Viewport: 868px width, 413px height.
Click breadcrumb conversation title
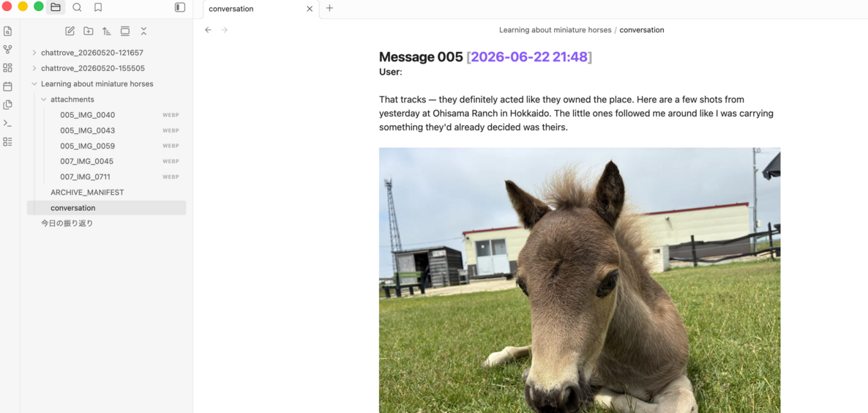pos(642,30)
